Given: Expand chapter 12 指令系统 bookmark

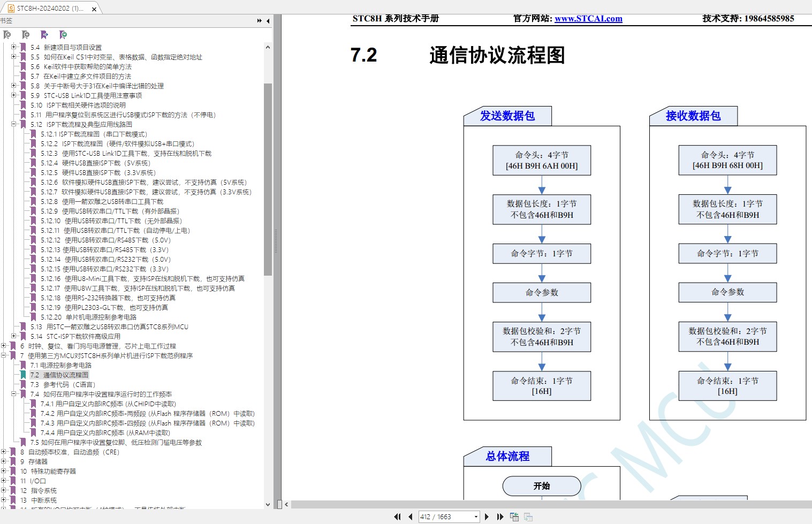Looking at the screenshot, I should click(x=4, y=490).
